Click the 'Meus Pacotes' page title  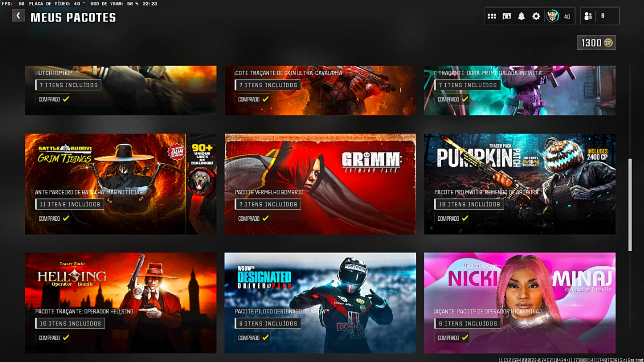pyautogui.click(x=73, y=18)
